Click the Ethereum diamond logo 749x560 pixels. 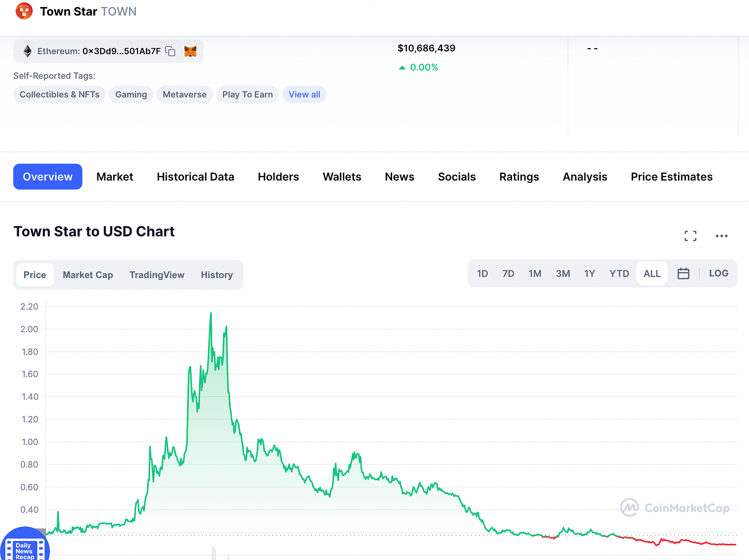27,51
